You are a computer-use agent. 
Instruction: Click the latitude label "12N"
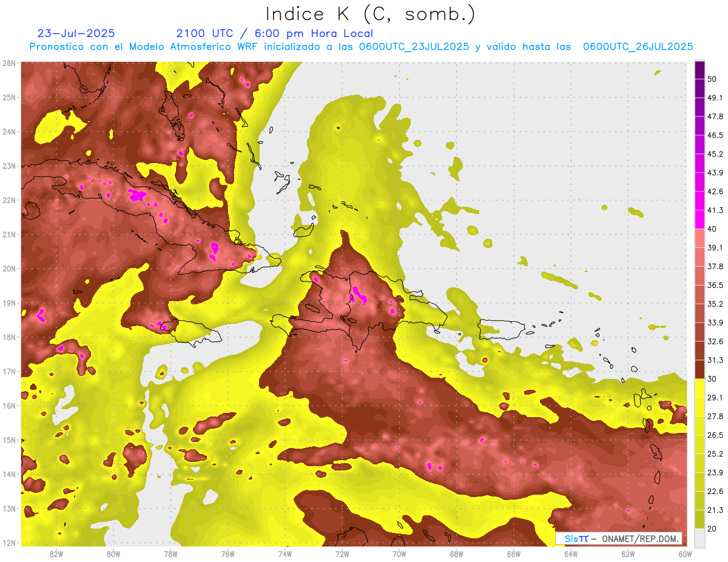pyautogui.click(x=9, y=543)
